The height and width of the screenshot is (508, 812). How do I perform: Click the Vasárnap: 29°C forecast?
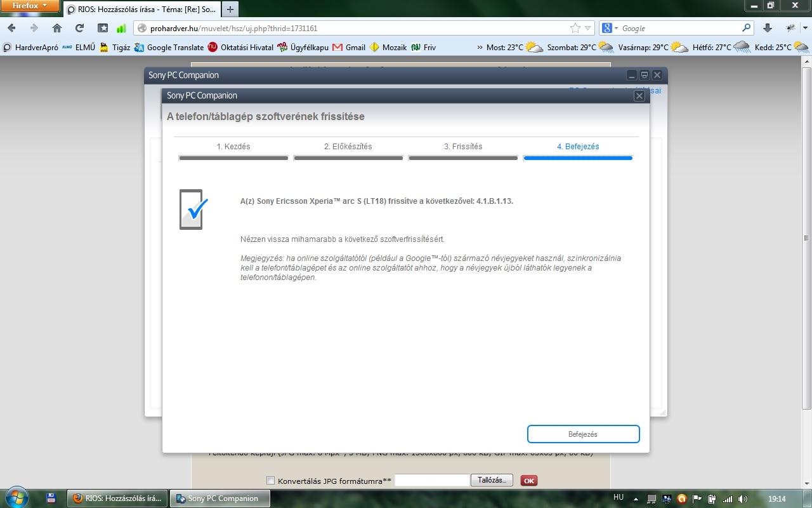pos(653,47)
